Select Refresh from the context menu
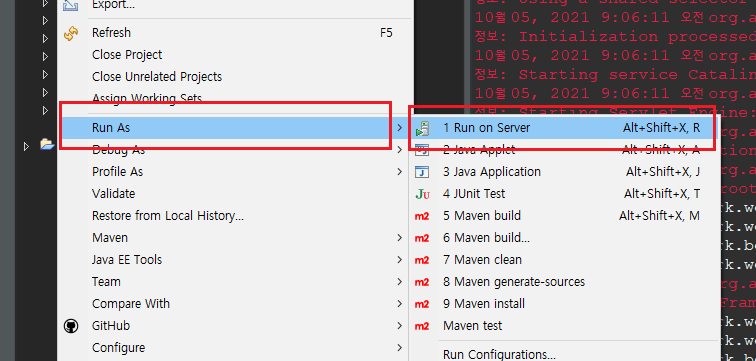This screenshot has width=756, height=361. [x=234, y=33]
